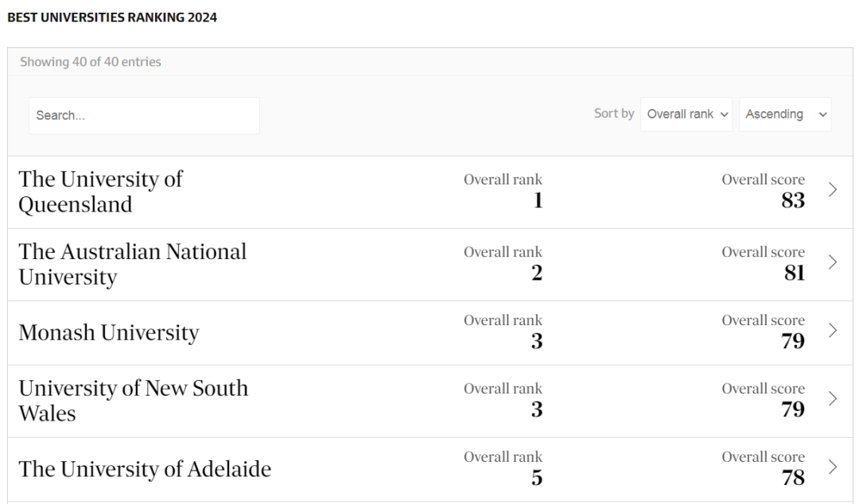This screenshot has height=504, width=859.
Task: Open the University of New South Wales entry
Action: (133, 401)
